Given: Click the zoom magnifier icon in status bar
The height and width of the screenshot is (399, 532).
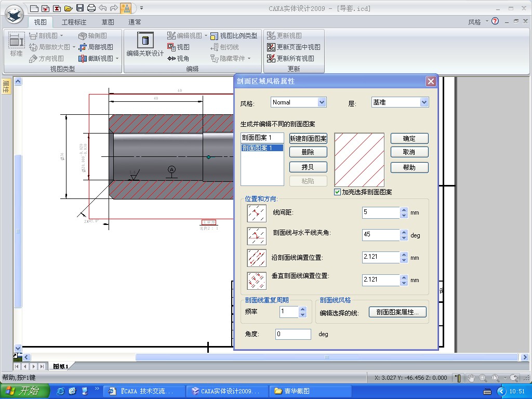Looking at the screenshot, I should (483, 378).
